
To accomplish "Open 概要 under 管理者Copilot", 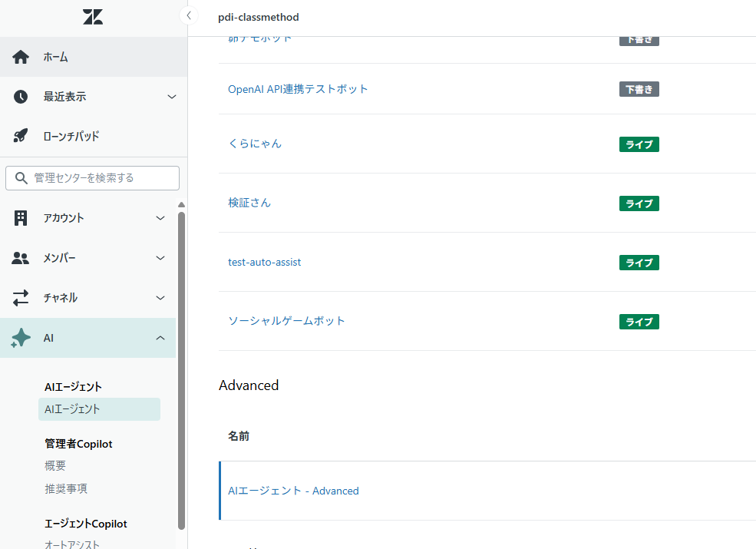I will [x=55, y=465].
